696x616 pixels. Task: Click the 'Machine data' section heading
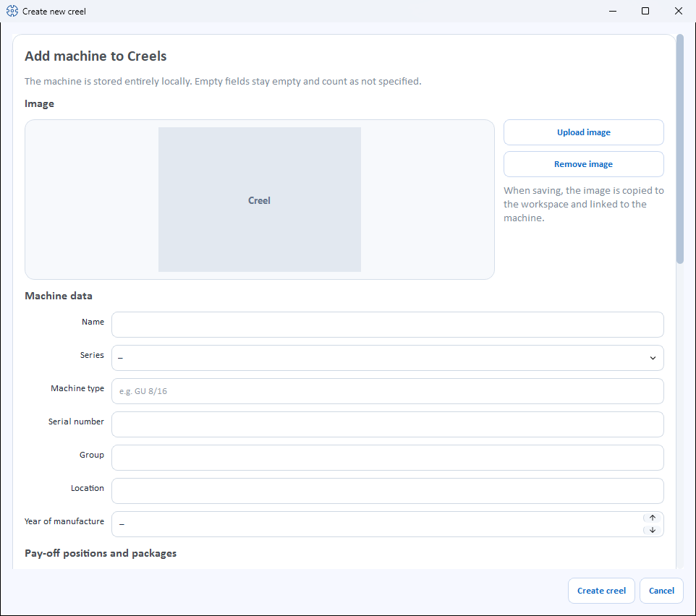point(59,296)
